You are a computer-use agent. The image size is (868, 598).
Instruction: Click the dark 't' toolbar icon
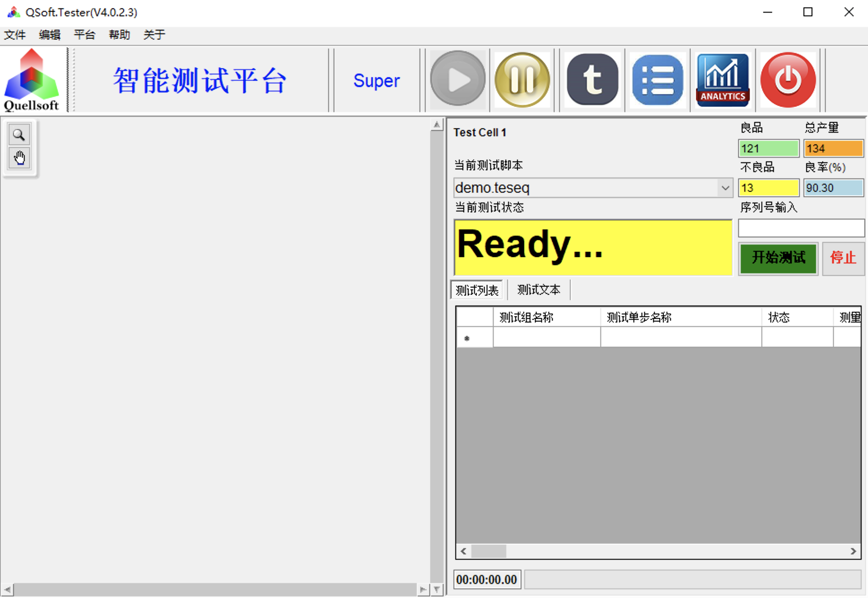[592, 80]
